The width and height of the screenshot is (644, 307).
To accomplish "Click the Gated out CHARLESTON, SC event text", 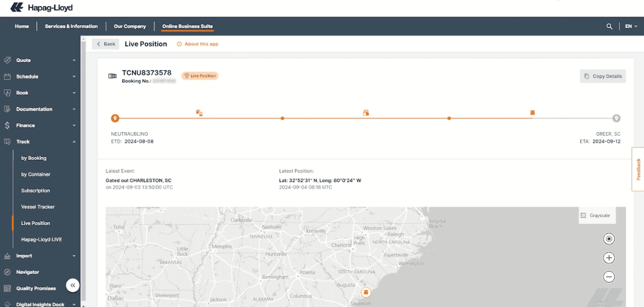I will click(x=139, y=180).
